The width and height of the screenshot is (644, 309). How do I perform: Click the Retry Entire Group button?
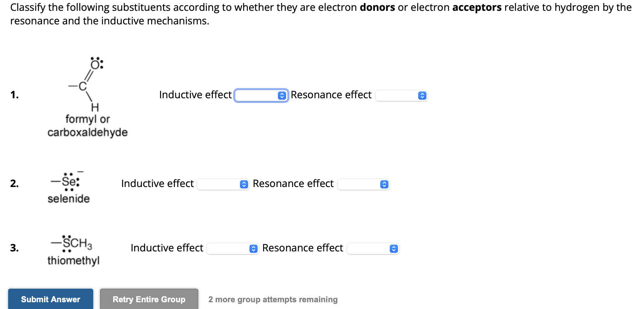click(149, 299)
